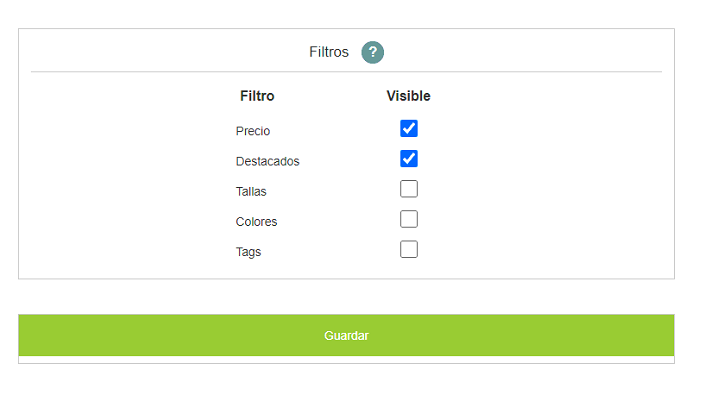Viewport: 715px width, 411px height.
Task: Uncheck the Precio visible checkbox
Action: [409, 129]
